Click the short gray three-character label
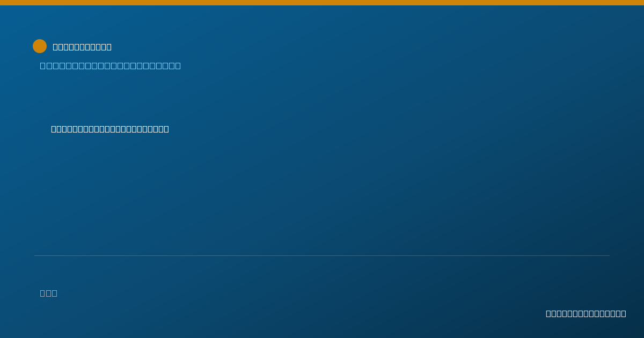This screenshot has width=644, height=338. coord(48,293)
